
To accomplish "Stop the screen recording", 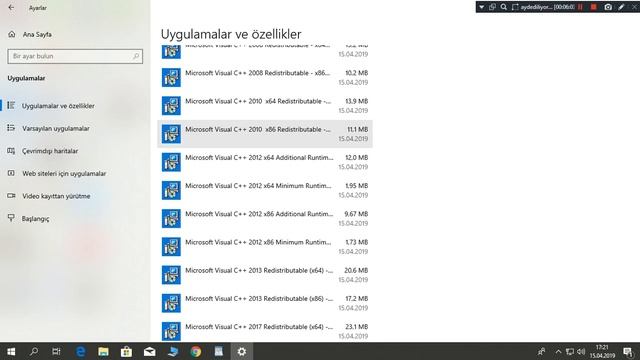I will 593,7.
